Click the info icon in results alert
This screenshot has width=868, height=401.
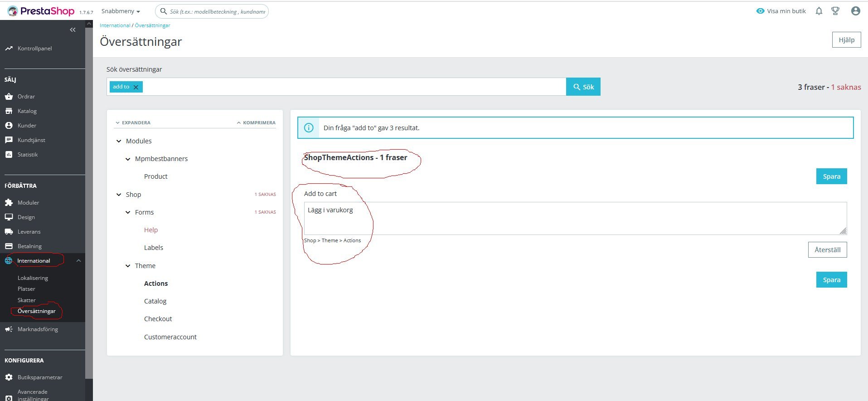pos(309,128)
